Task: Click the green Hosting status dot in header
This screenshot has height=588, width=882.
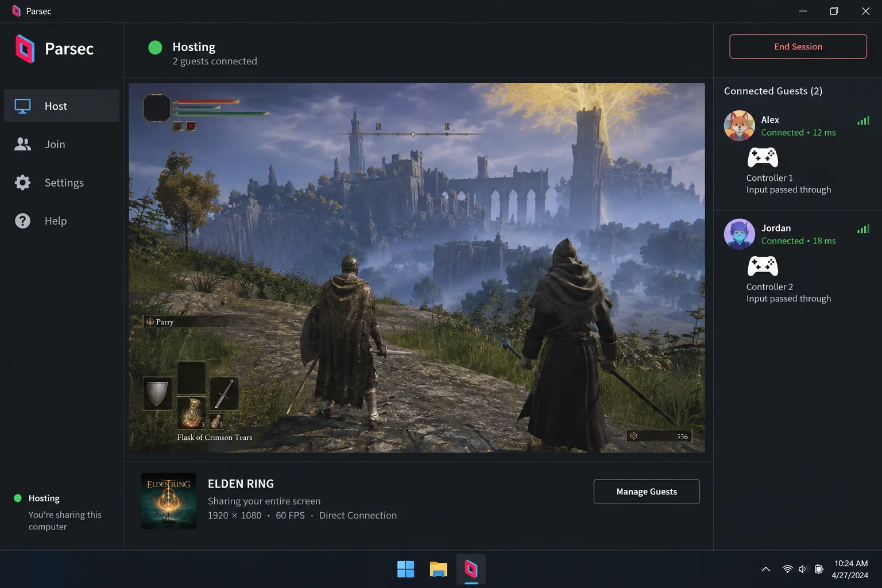Action: pos(155,47)
